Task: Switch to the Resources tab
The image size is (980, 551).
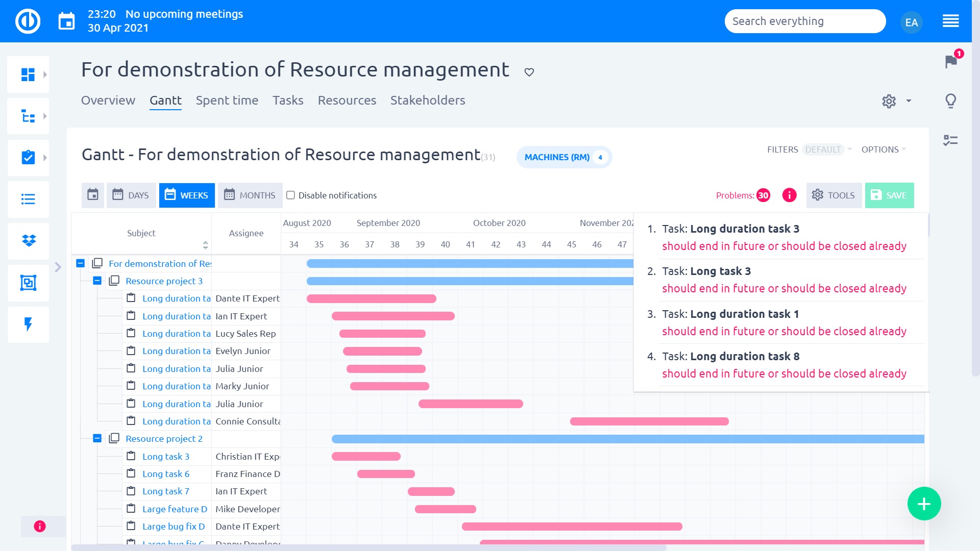Action: (x=347, y=101)
